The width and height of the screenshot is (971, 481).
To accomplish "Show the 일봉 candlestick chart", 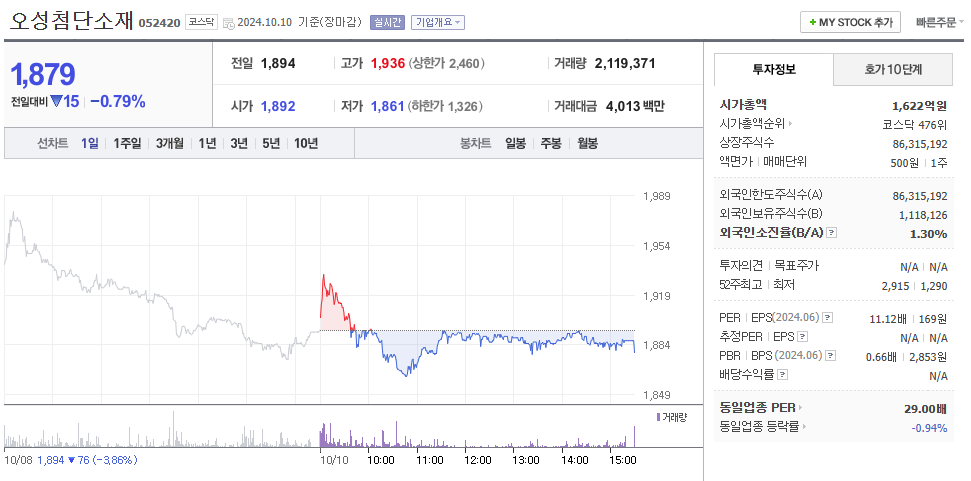I will click(x=515, y=144).
